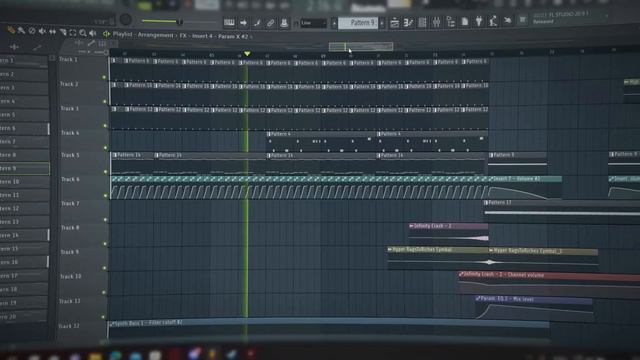Select the Playback speaker tool

pyautogui.click(x=93, y=33)
